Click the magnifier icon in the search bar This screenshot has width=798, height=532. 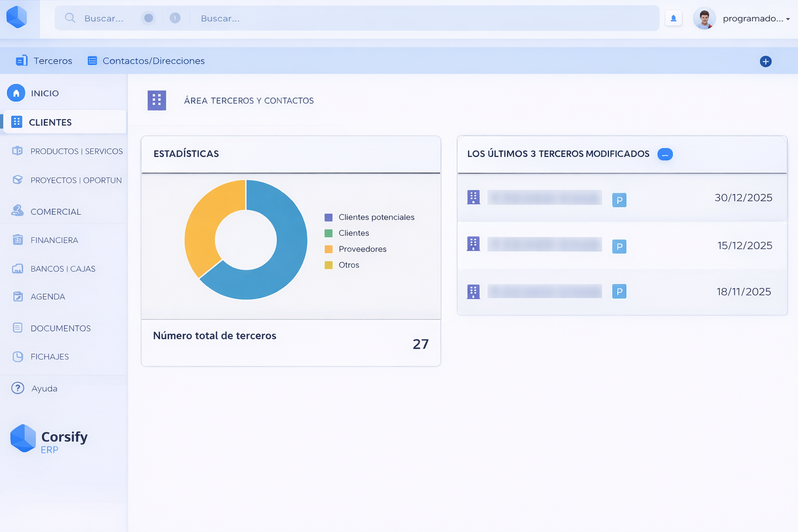pyautogui.click(x=70, y=18)
